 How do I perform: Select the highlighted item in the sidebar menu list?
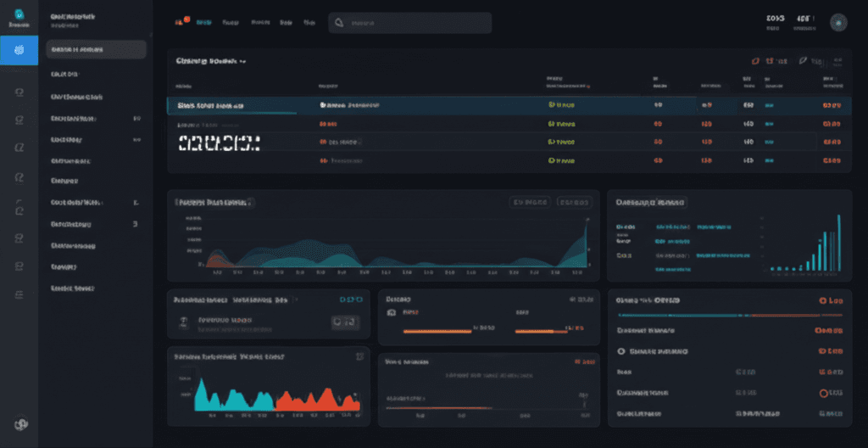pos(96,50)
